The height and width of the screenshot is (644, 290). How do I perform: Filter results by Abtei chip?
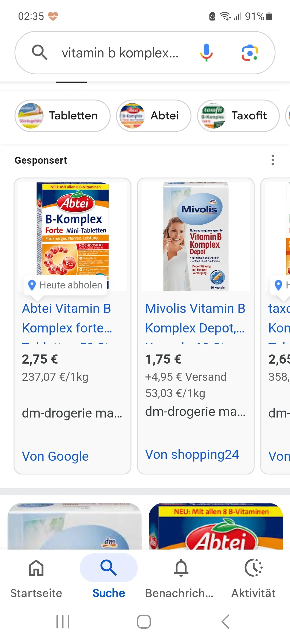click(x=154, y=116)
